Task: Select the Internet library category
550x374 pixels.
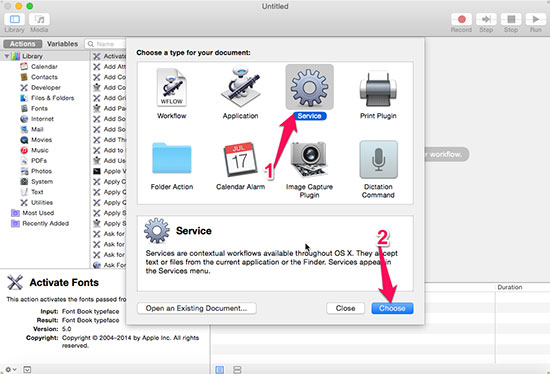Action: [x=42, y=119]
